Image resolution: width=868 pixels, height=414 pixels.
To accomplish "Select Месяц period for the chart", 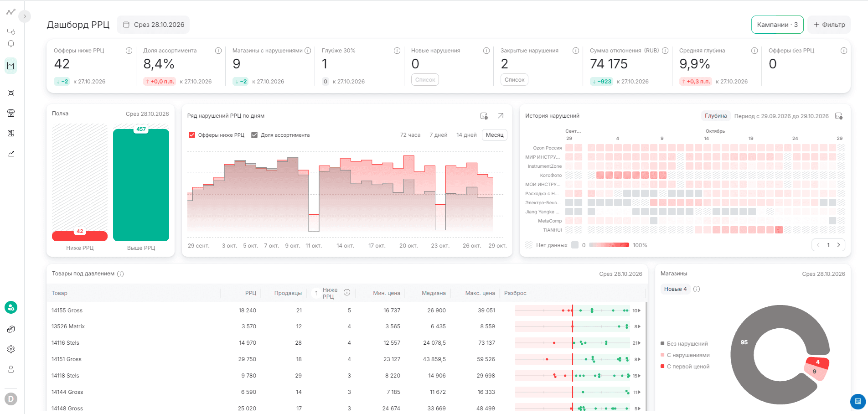I will pos(495,135).
